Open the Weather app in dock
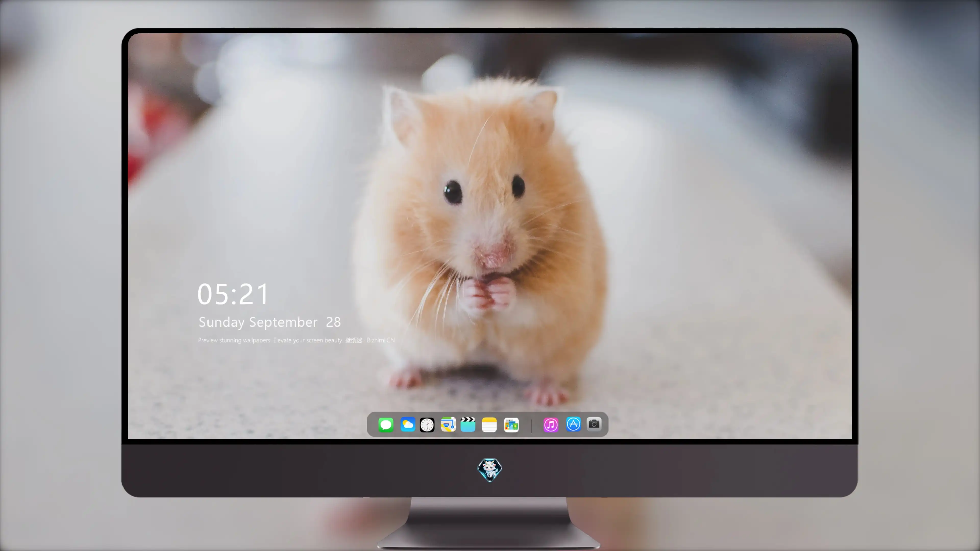Screen dimensions: 980x551 tap(408, 424)
